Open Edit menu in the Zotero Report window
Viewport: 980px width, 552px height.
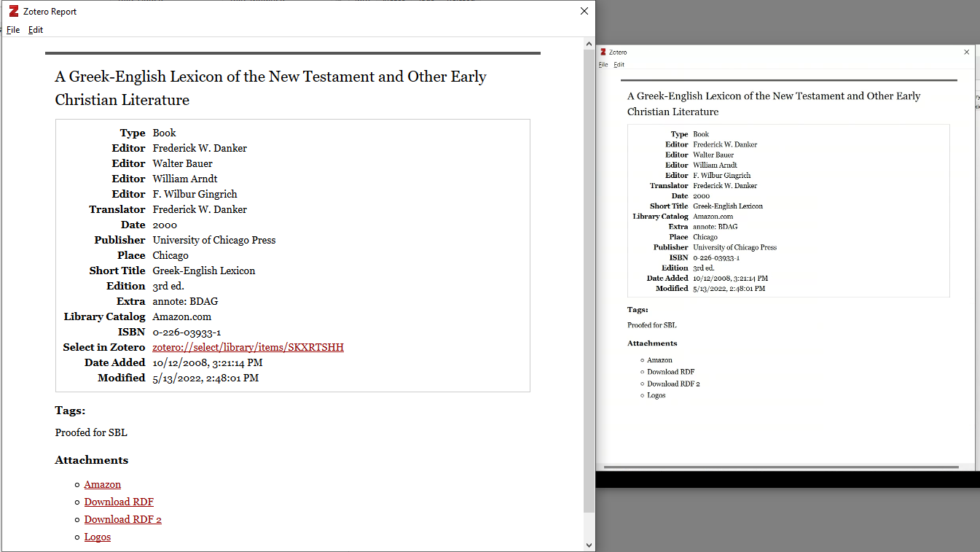36,30
